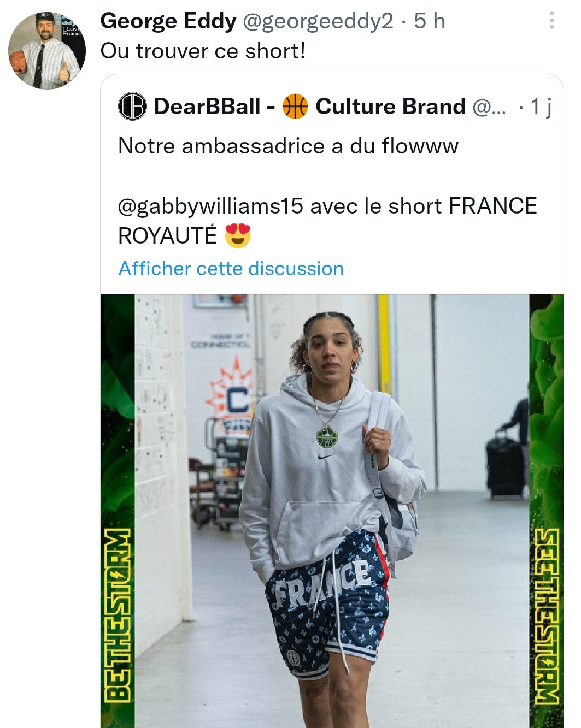Click the green pendant on the necklace

[327, 437]
